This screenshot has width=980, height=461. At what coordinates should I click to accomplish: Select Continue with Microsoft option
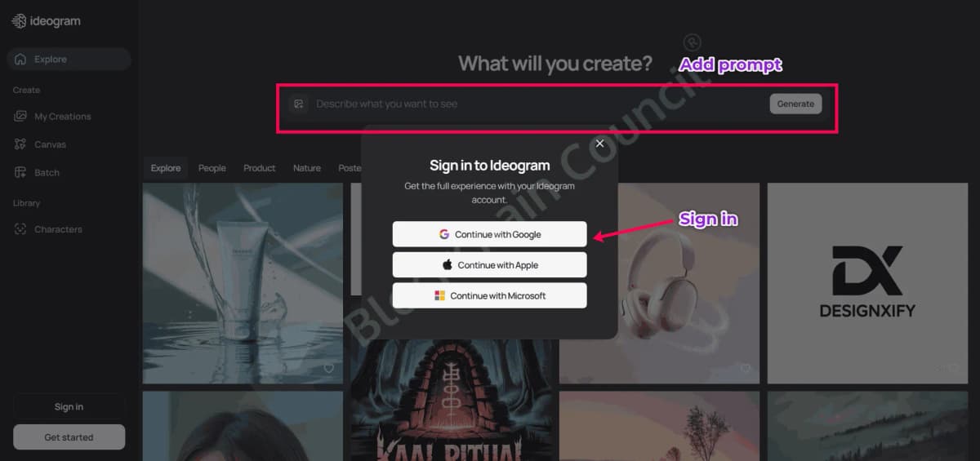pyautogui.click(x=489, y=295)
